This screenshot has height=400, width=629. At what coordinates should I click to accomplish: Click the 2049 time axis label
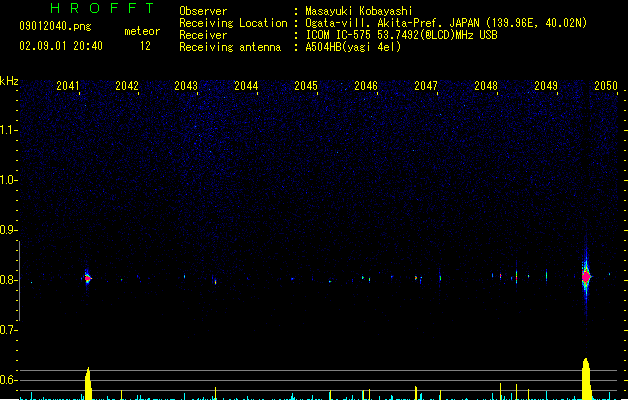[546, 86]
